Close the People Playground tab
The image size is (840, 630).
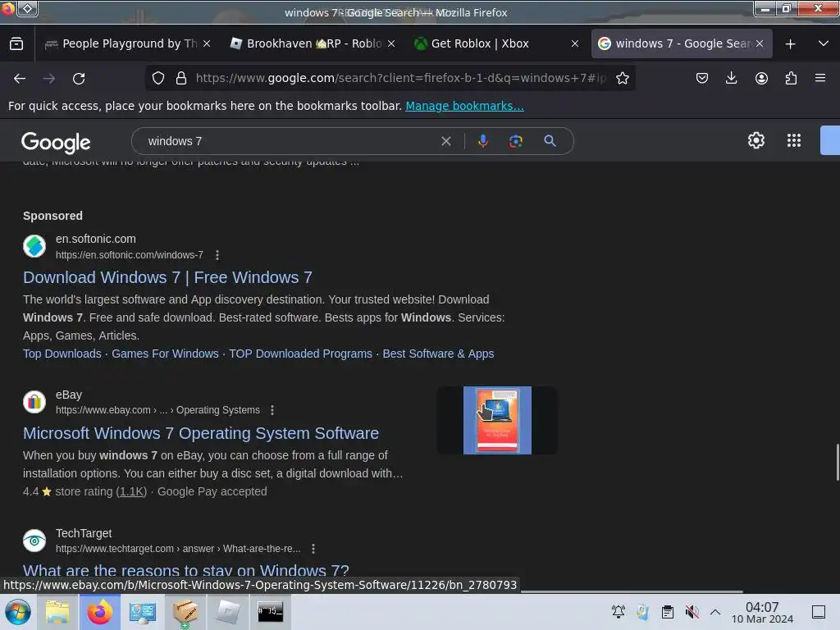(207, 44)
